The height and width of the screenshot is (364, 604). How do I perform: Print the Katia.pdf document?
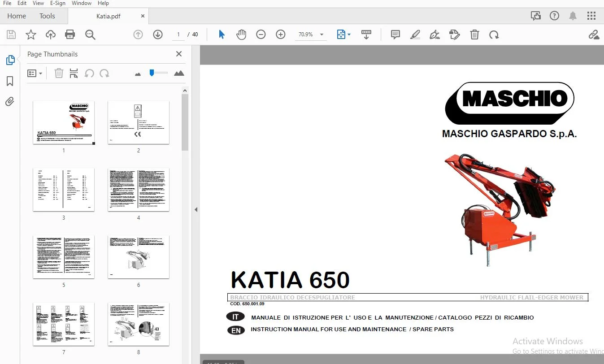pyautogui.click(x=70, y=35)
